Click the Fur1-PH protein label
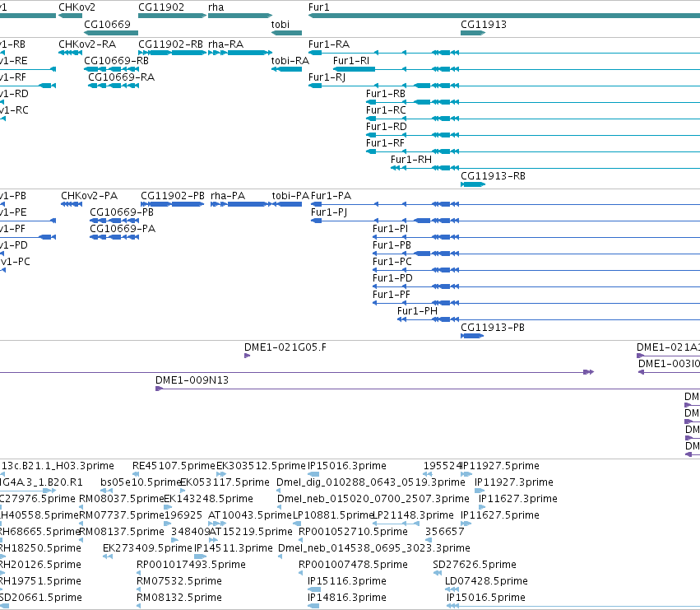 [x=417, y=310]
